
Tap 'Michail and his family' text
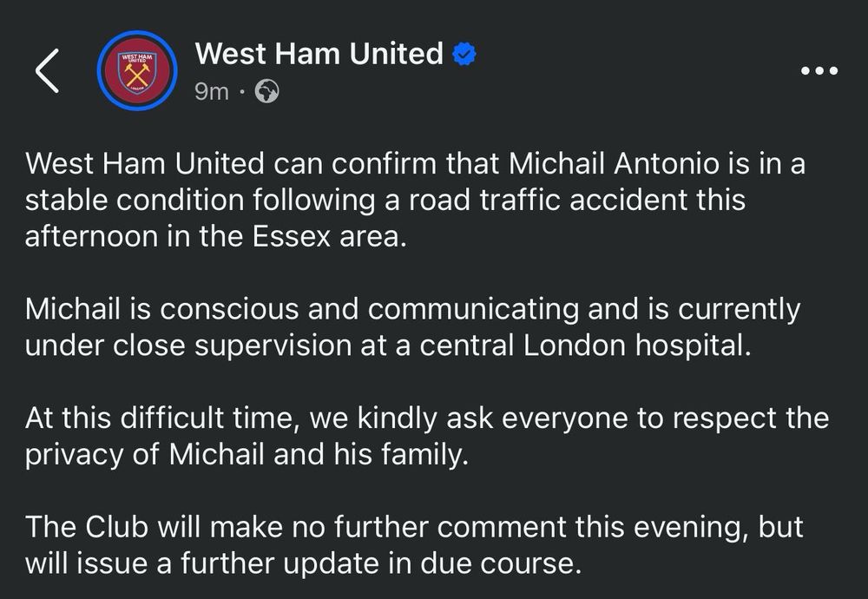[x=319, y=455]
